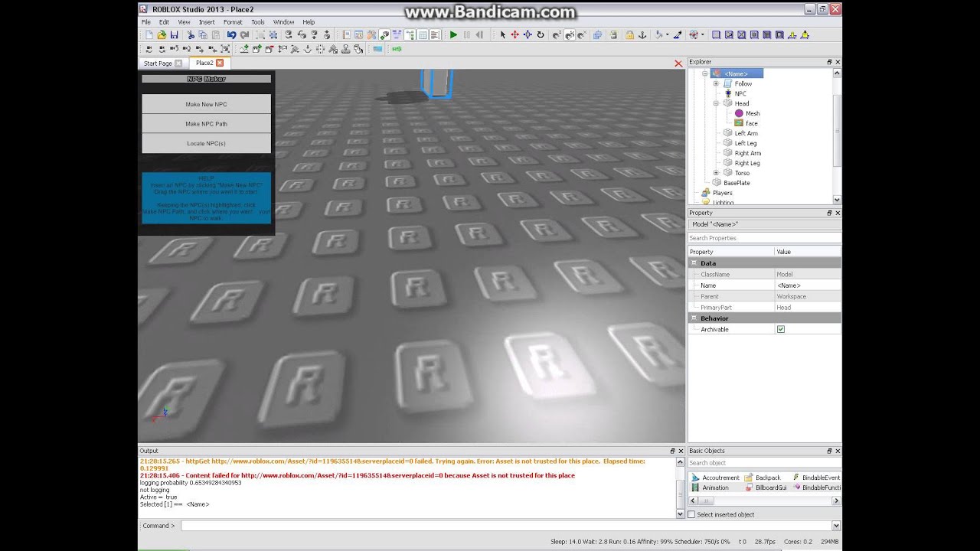Open the Format menu
This screenshot has height=551, width=980.
pos(233,22)
